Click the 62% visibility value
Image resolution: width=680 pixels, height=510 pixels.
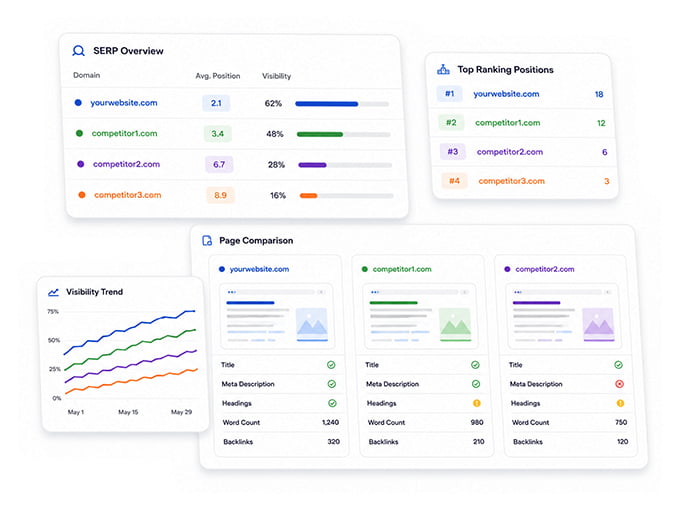[273, 103]
